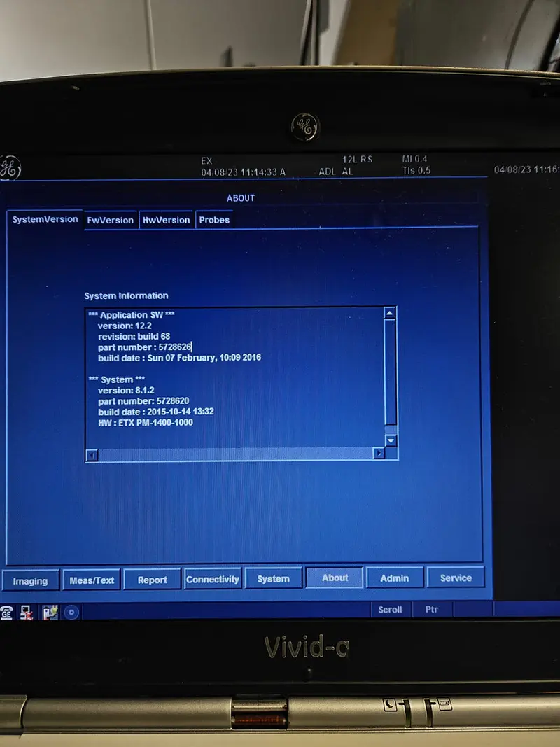Switch to the SystemVersion tab
This screenshot has width=560, height=747.
click(45, 219)
